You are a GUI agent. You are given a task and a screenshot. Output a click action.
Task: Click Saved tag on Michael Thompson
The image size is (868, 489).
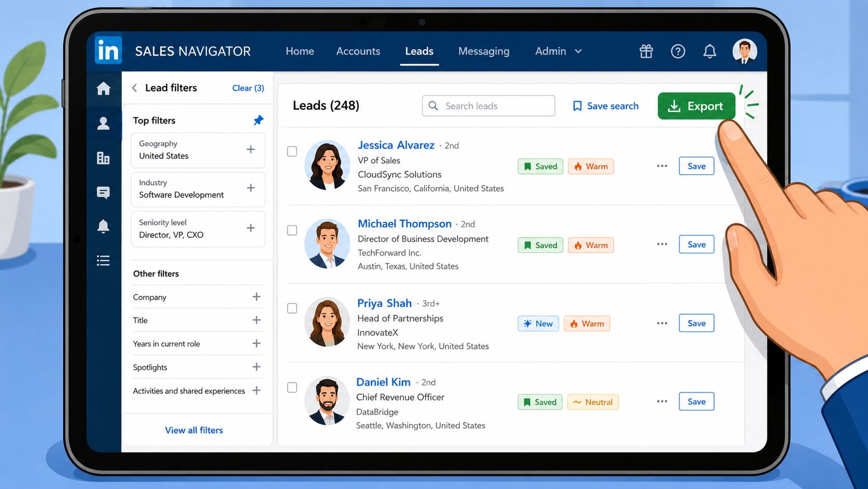pyautogui.click(x=540, y=245)
